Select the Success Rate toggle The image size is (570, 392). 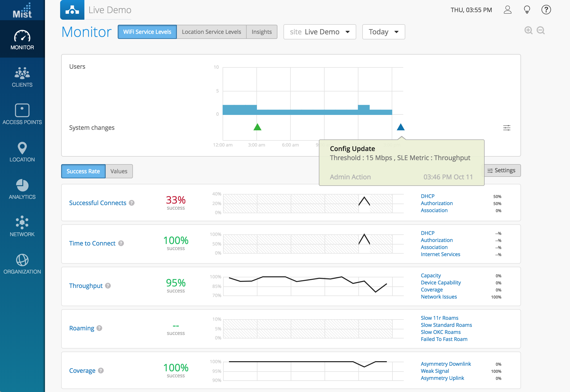[83, 171]
